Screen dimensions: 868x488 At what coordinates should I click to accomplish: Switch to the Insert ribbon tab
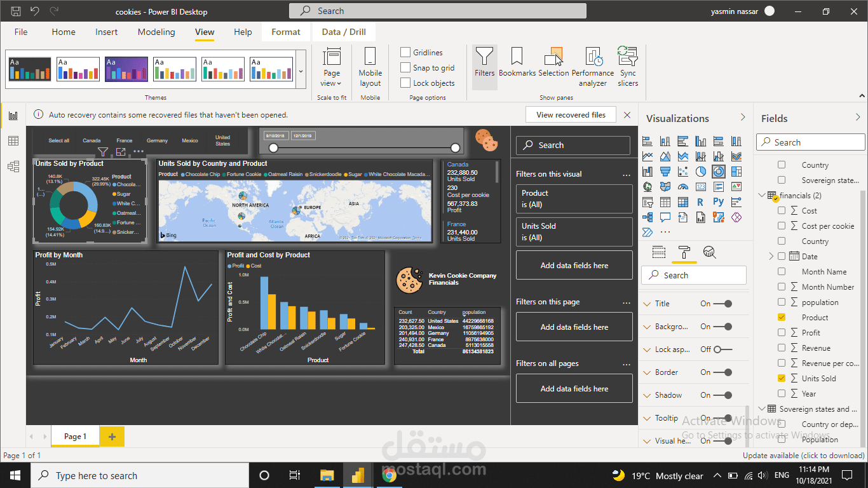107,32
